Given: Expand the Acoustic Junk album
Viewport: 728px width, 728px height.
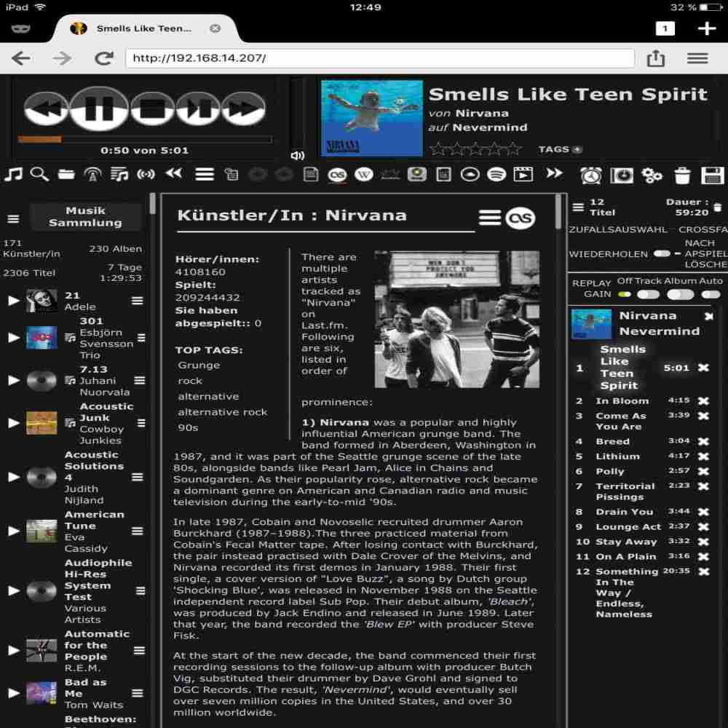Looking at the screenshot, I should 13,423.
